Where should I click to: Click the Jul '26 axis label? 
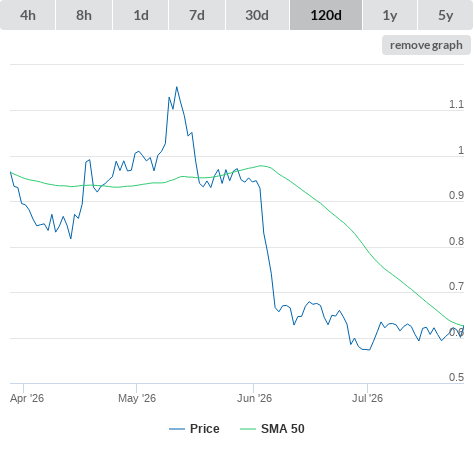pos(367,398)
